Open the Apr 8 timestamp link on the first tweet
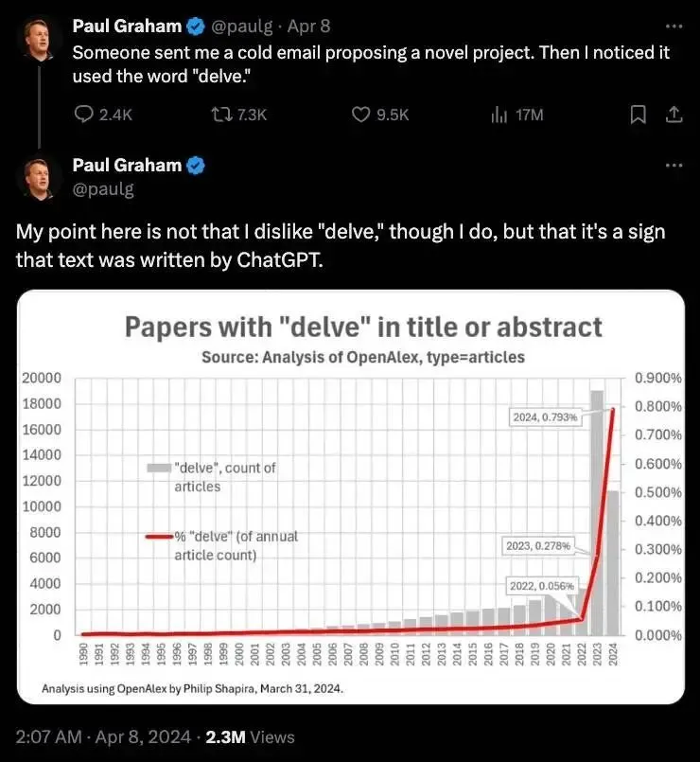Image resolution: width=700 pixels, height=762 pixels. pos(308,27)
